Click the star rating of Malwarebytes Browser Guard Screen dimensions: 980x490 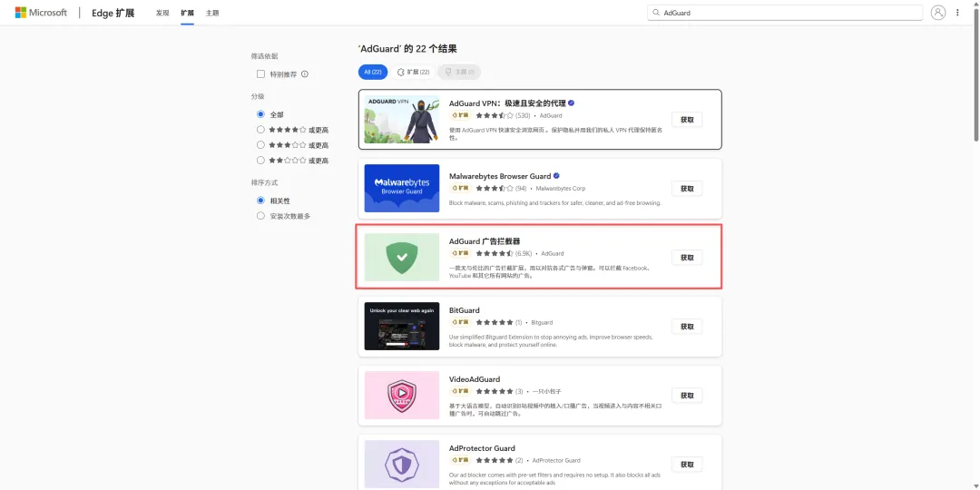[495, 188]
